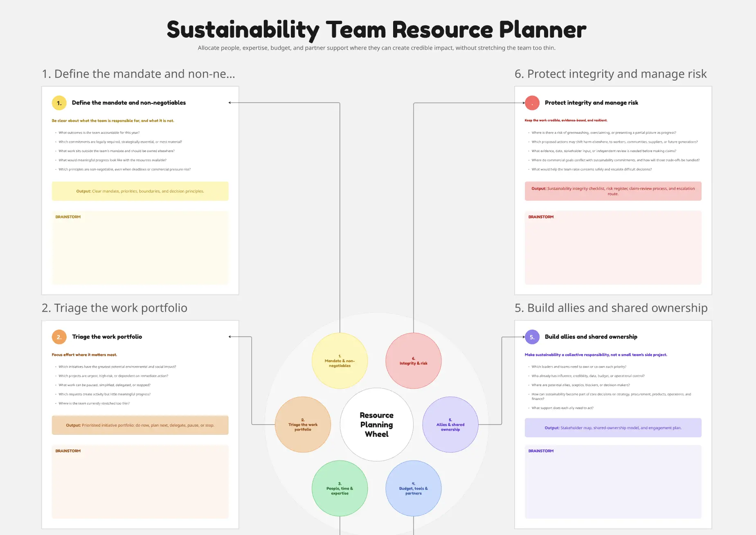Click the orange number 2 badge
This screenshot has height=535, width=756.
(x=59, y=337)
